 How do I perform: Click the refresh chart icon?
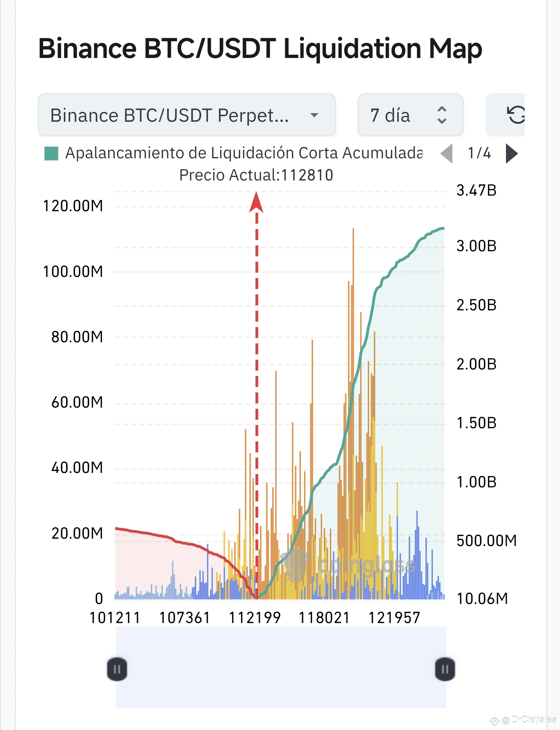tap(516, 115)
